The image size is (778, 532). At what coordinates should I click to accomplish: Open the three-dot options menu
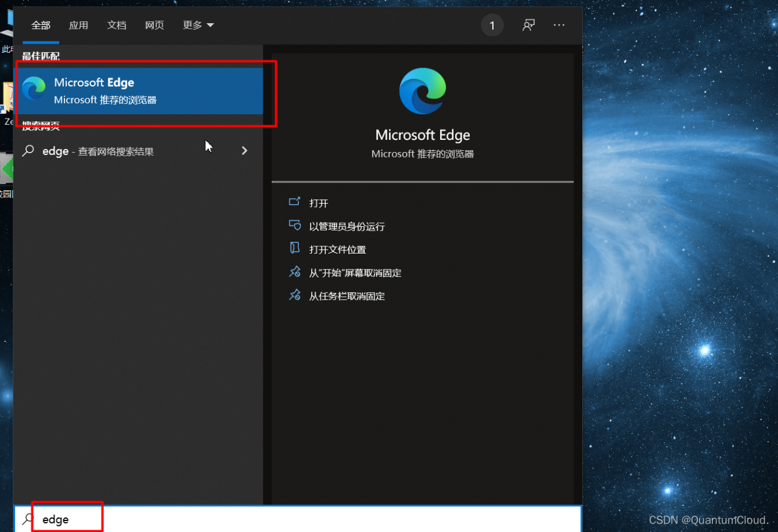click(x=559, y=25)
